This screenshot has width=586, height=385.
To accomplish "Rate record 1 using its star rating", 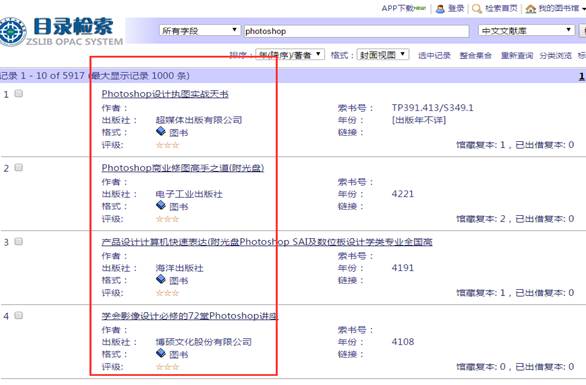I will [x=167, y=145].
